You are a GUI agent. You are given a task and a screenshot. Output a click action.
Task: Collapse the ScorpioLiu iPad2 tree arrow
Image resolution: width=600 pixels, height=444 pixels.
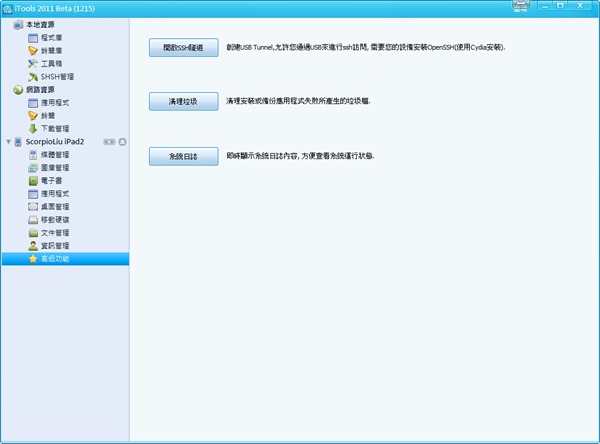(8, 142)
